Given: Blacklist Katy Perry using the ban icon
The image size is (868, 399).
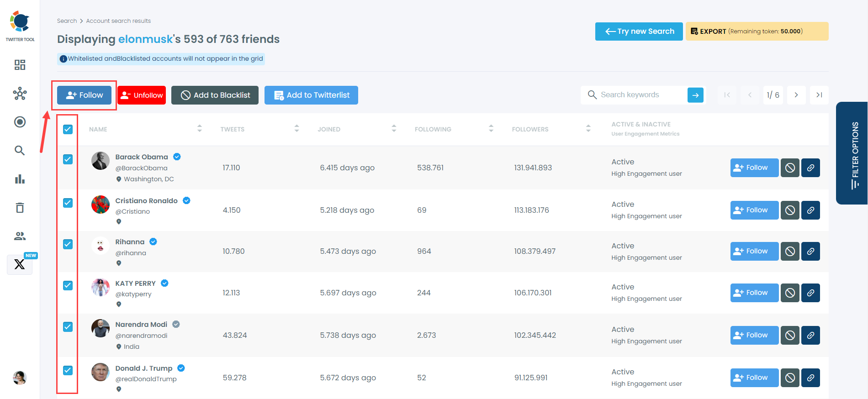Looking at the screenshot, I should point(790,293).
